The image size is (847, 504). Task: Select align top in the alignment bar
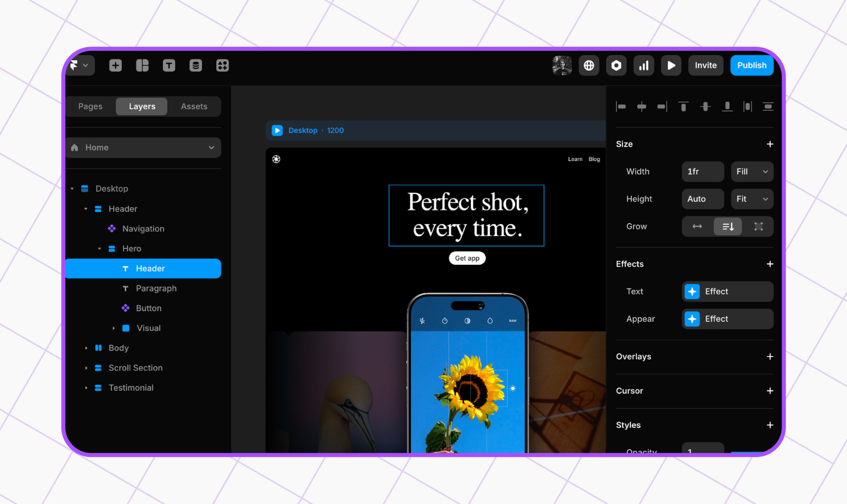[683, 106]
